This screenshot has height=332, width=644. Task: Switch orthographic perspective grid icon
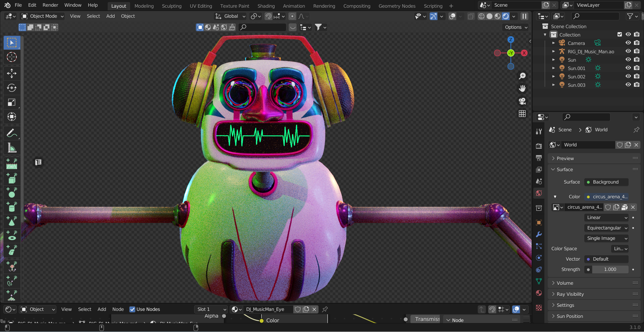coord(522,114)
